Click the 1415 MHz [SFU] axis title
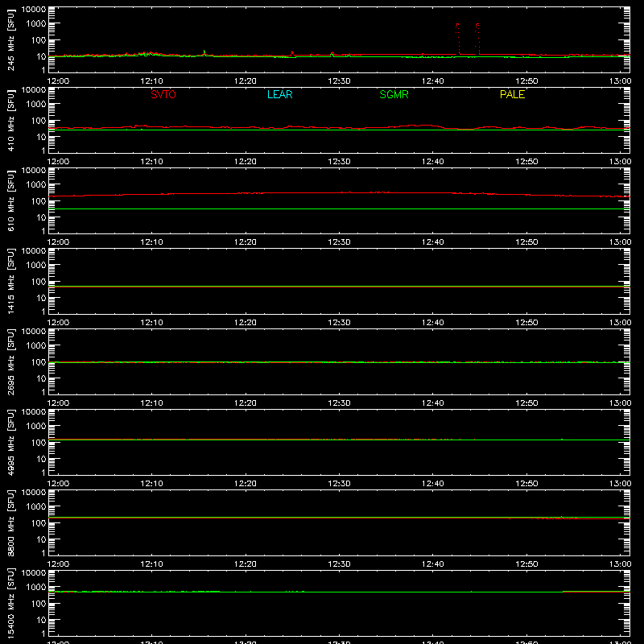The height and width of the screenshot is (644, 644). [x=10, y=281]
